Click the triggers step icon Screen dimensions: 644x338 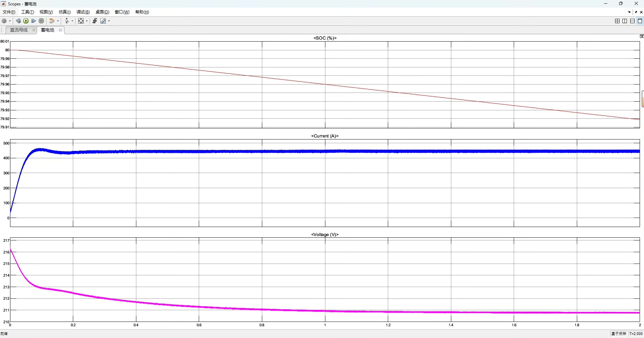95,21
